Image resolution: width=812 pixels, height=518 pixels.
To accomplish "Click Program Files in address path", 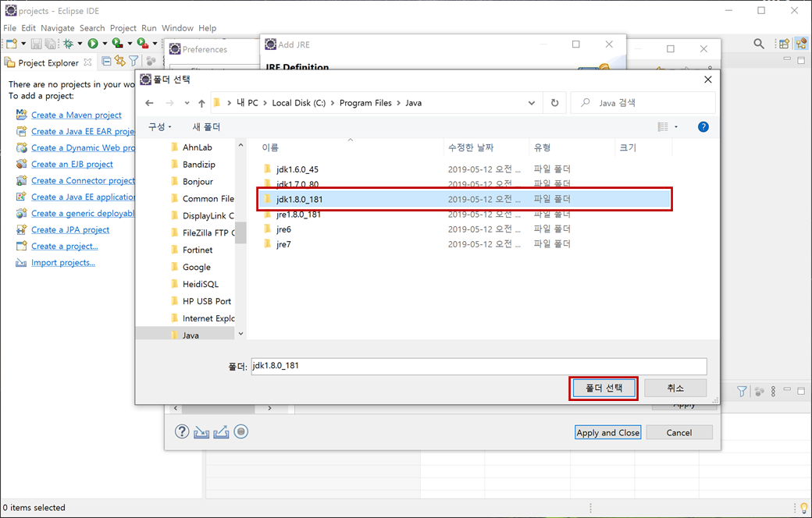I will (365, 103).
